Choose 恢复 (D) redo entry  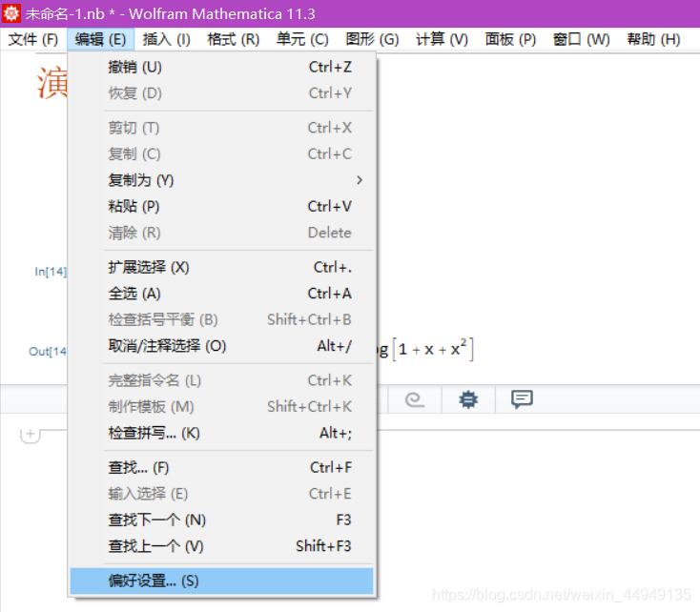click(222, 93)
